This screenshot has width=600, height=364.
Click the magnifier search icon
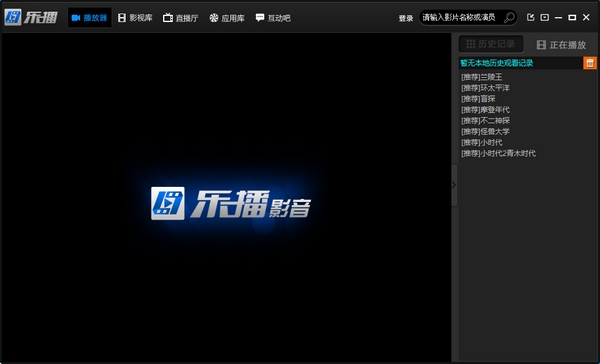[509, 17]
